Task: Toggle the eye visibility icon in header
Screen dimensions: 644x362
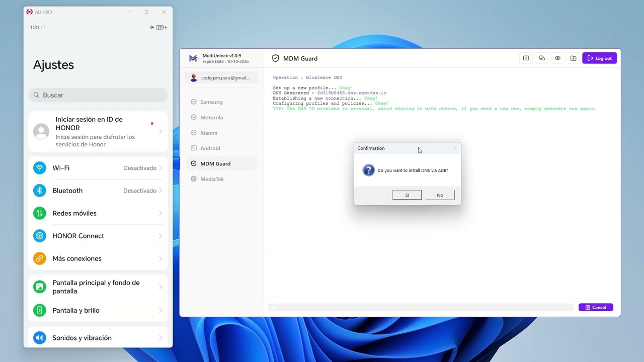Action: [x=557, y=58]
